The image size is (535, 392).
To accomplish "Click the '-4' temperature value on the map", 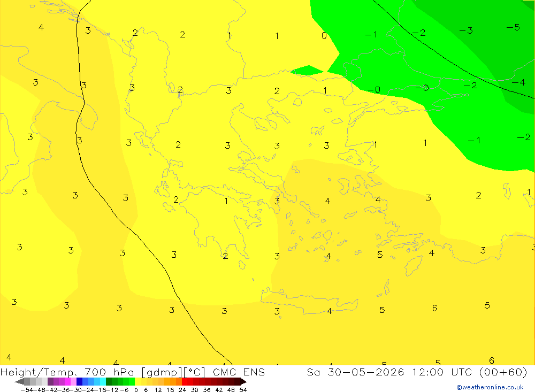I will 518,82.
